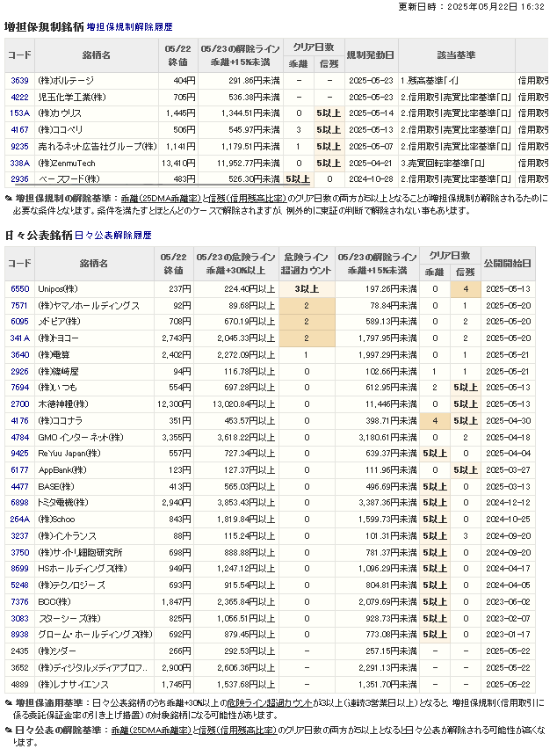This screenshot has width=557, height=756.
Task: Select the GMOインターネット(株) name cell
Action: (x=94, y=437)
